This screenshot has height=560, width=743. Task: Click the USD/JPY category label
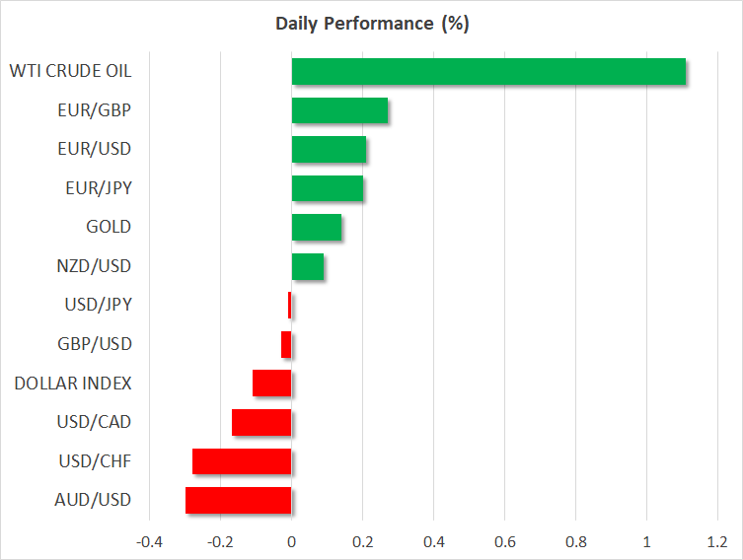tap(100, 305)
